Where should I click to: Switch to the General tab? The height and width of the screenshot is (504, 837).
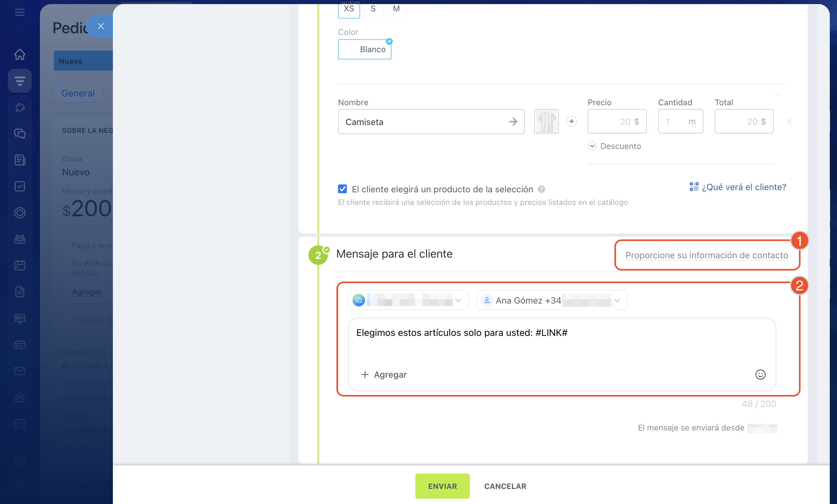click(x=78, y=93)
